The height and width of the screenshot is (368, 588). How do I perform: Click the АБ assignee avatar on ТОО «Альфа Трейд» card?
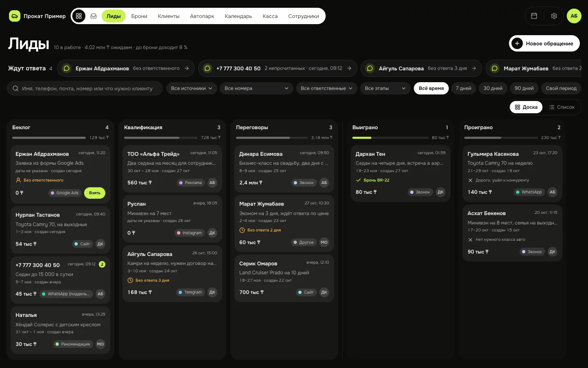[x=212, y=183]
